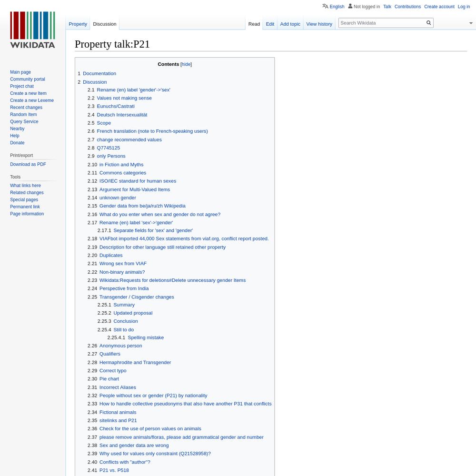Viewport: 476px width, 476px height.
Task: Click the Add topic tab
Action: [290, 24]
